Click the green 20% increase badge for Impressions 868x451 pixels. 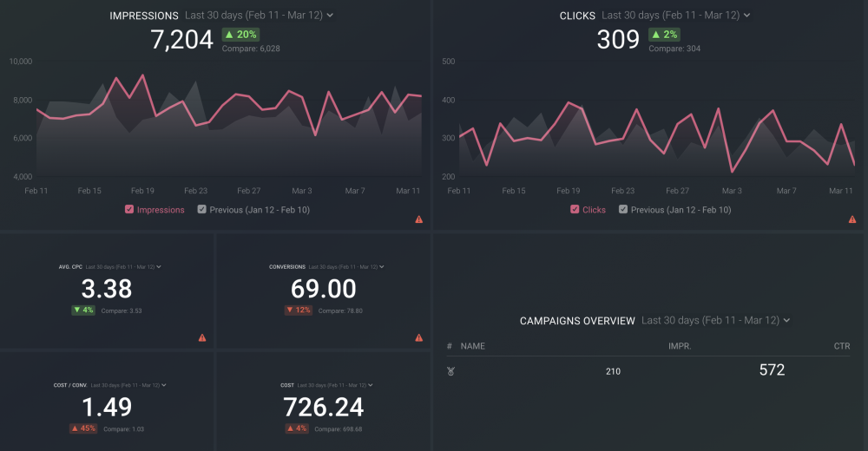pos(240,35)
